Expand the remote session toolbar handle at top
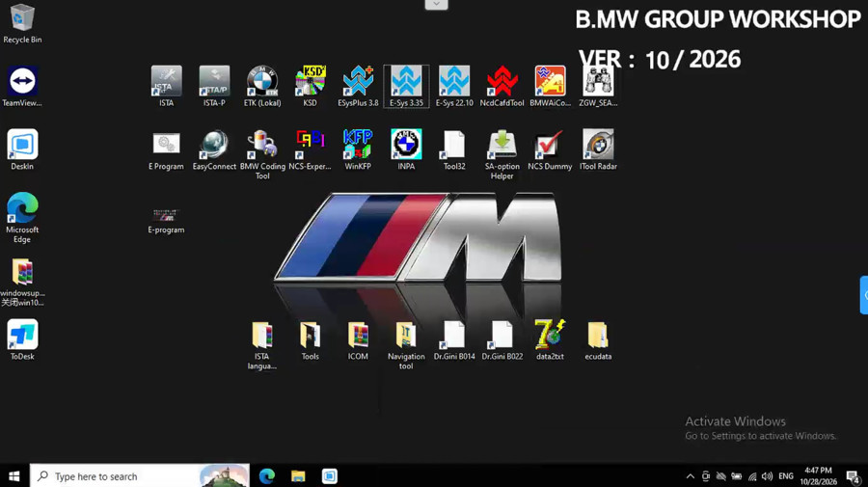 pos(436,4)
